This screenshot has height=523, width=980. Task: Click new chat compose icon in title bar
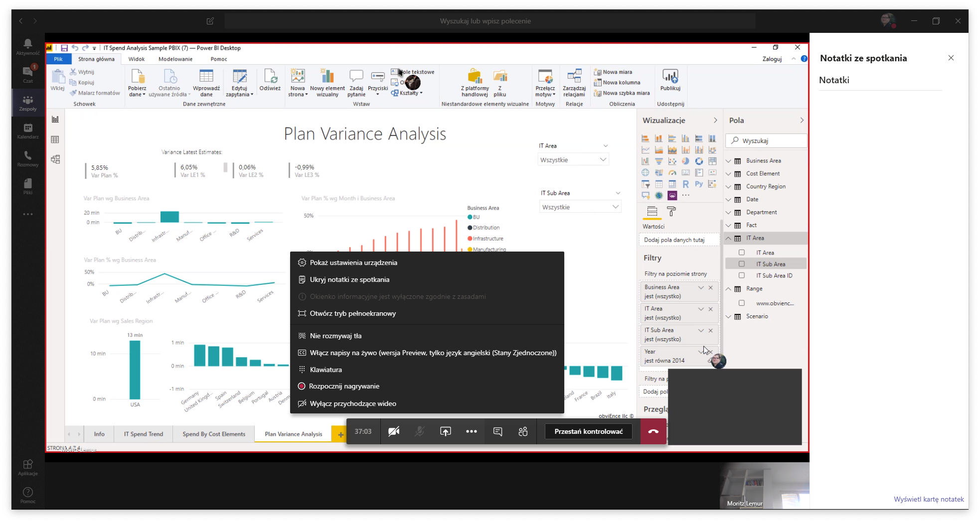(x=210, y=21)
